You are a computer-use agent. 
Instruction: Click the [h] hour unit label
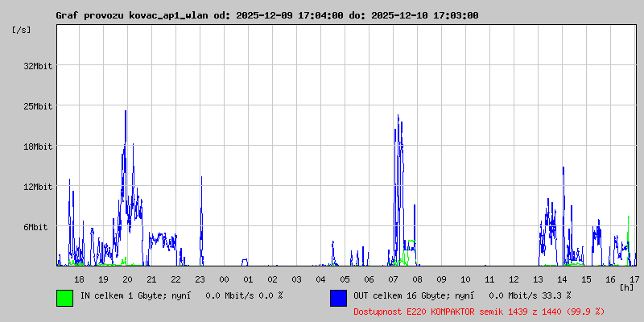(x=627, y=287)
